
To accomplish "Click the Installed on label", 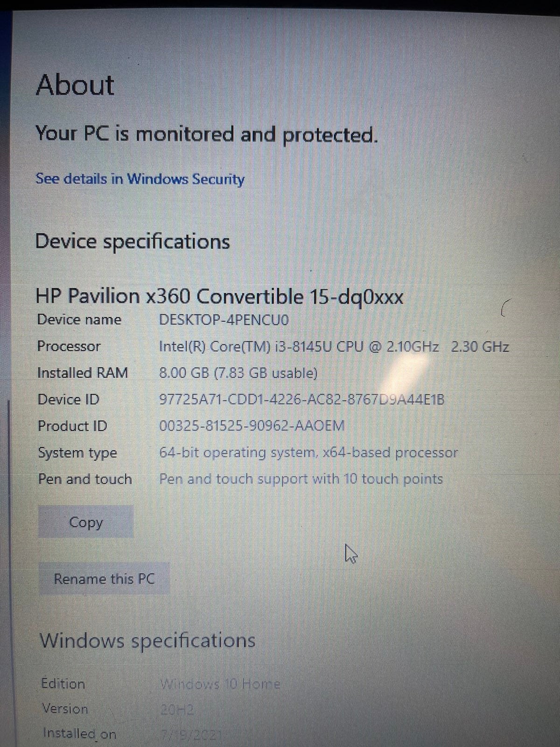I will point(79,733).
